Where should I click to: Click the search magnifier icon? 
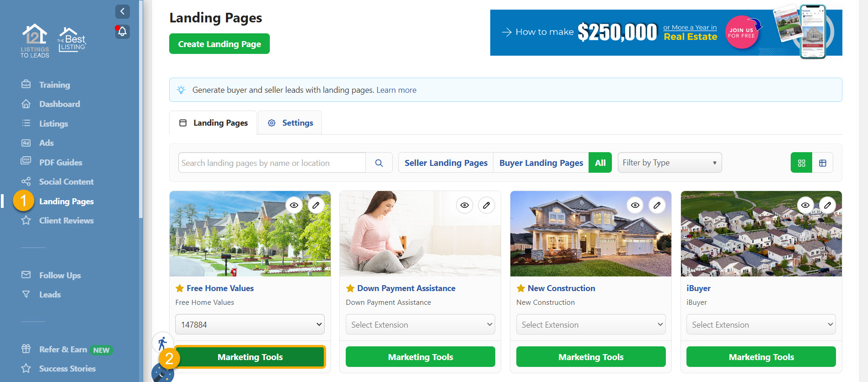point(379,163)
